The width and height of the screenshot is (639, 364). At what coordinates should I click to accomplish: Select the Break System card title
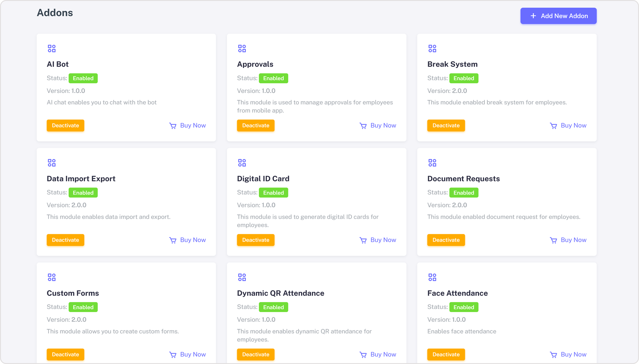(x=452, y=64)
